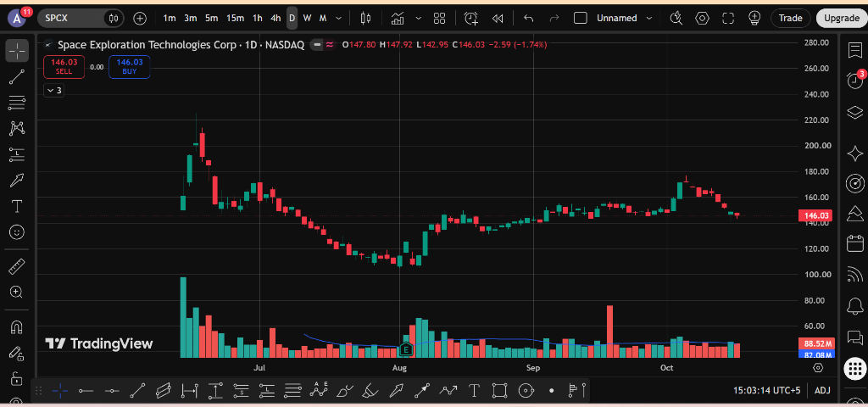Open timezone menu at 15:03:14 UTC+5
The width and height of the screenshot is (868, 407).
tap(766, 390)
